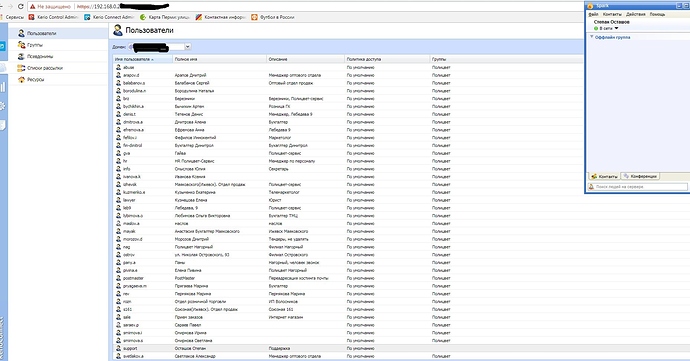Open the Домен dropdown arrow
The image size is (690, 361).
tap(187, 47)
